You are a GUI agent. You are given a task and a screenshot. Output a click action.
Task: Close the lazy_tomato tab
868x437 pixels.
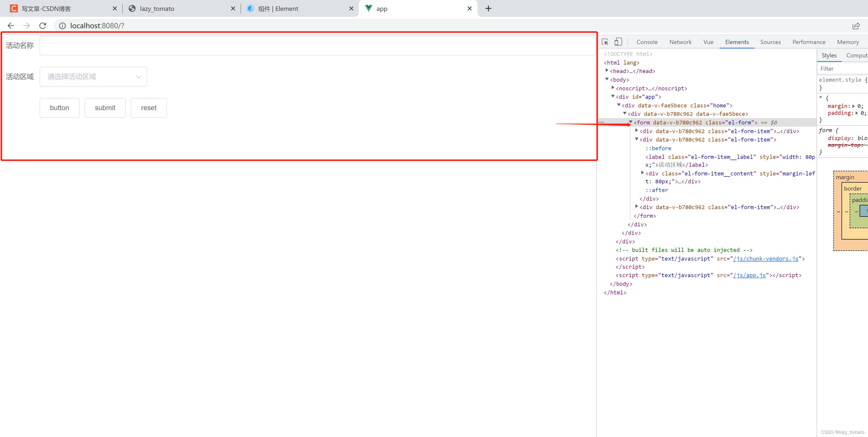click(233, 8)
